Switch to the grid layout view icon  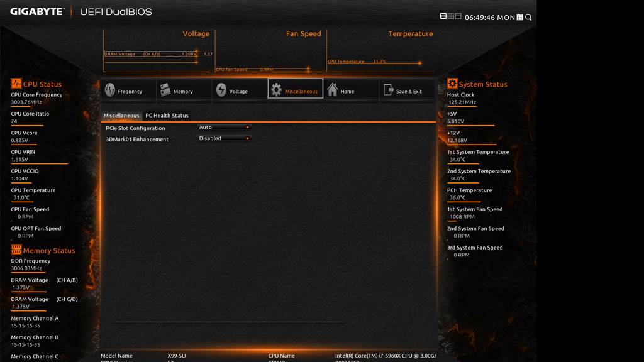click(x=450, y=16)
